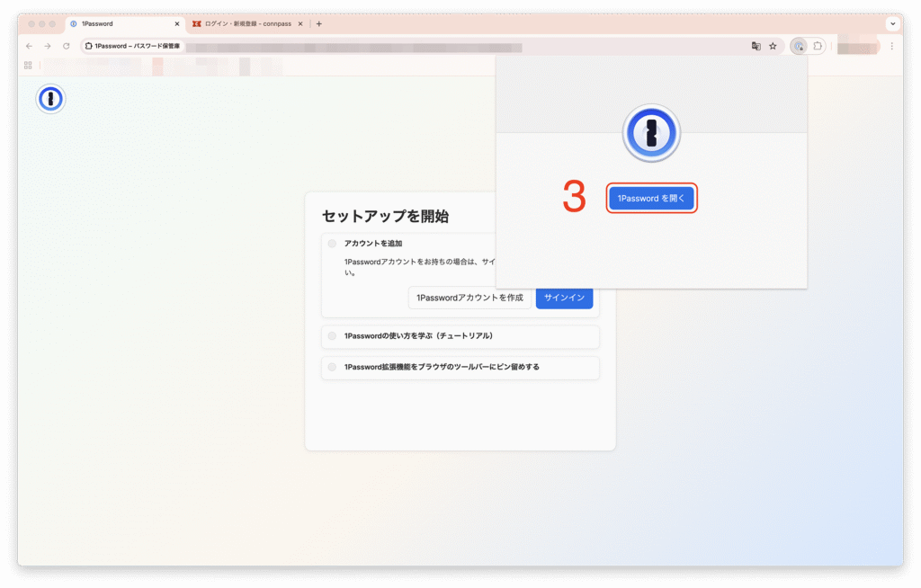Focus the blurred URL in the address bar
The width and height of the screenshot is (921, 588).
(354, 47)
